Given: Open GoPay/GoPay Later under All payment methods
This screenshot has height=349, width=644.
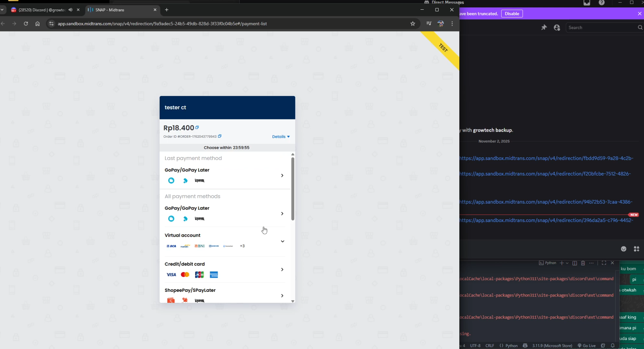Looking at the screenshot, I should [225, 214].
